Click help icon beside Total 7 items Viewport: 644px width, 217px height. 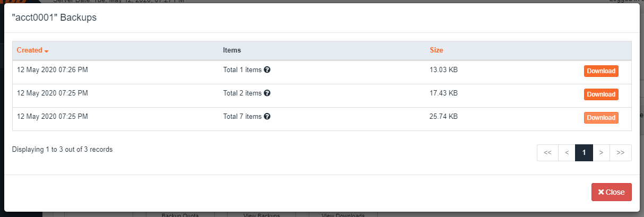(x=267, y=117)
